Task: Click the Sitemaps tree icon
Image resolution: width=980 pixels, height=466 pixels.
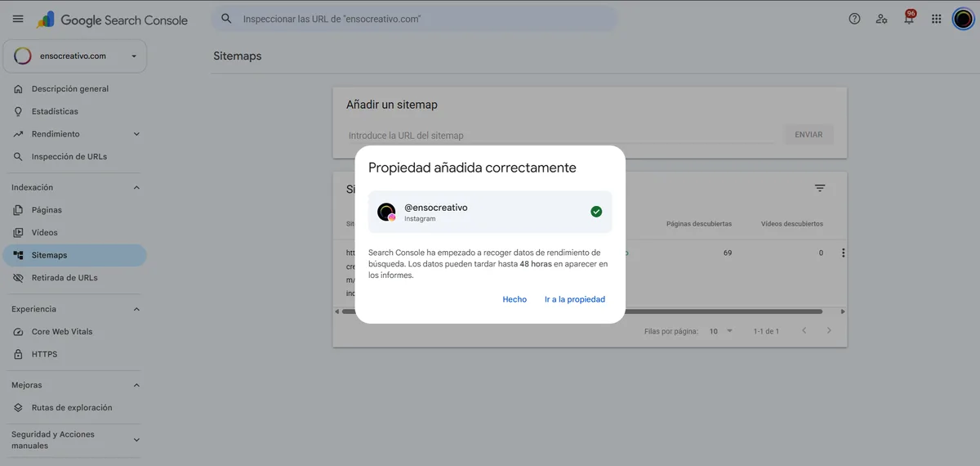Action: (18, 255)
